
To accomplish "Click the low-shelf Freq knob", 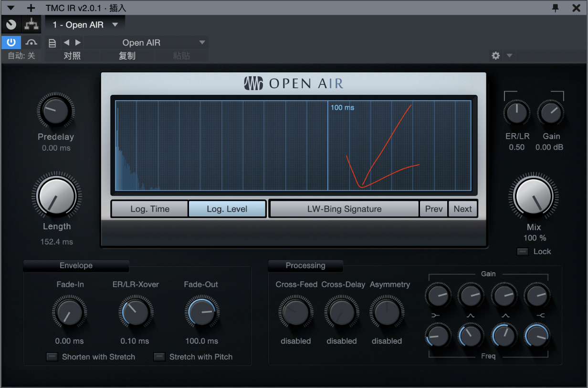I will [x=438, y=336].
